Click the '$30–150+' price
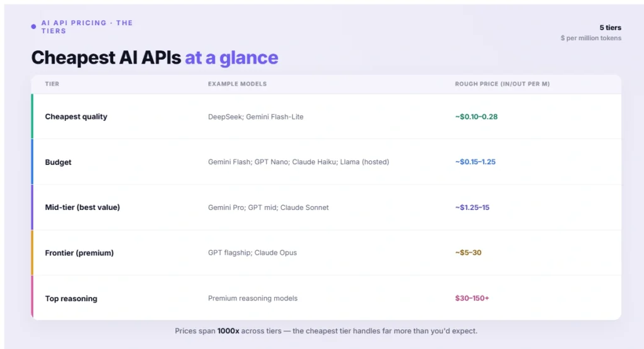This screenshot has height=349, width=644. (x=472, y=298)
